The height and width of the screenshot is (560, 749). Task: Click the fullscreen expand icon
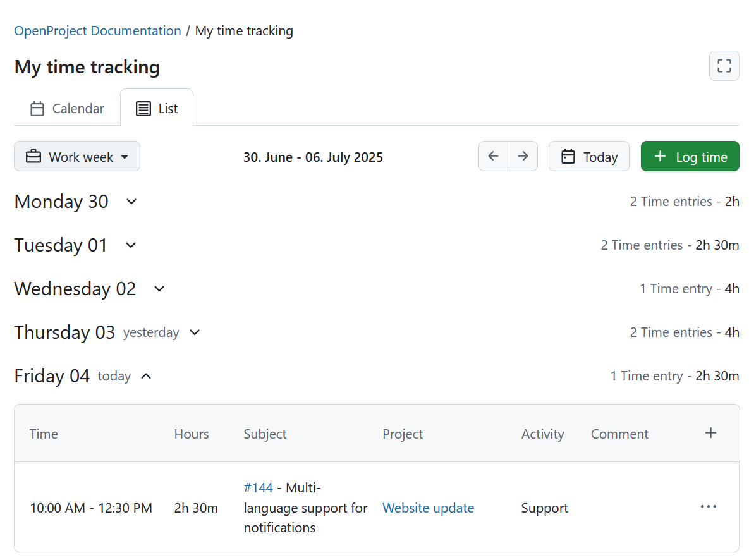click(x=724, y=66)
